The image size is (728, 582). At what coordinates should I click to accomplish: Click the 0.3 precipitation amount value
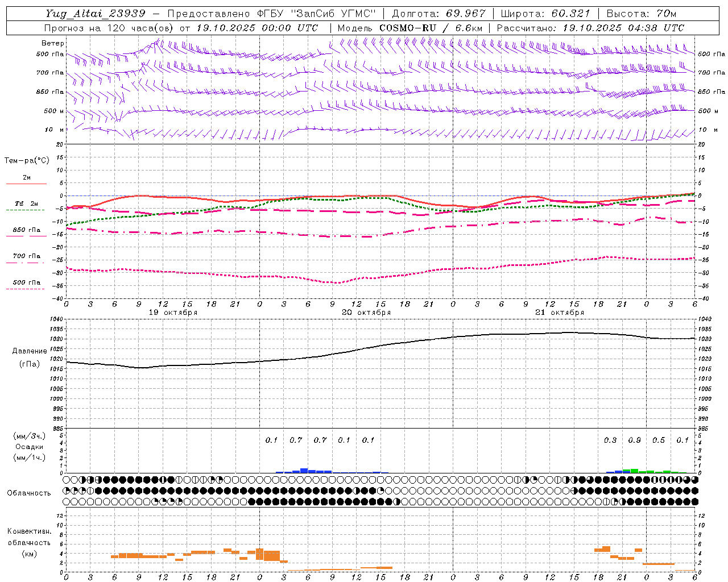610,440
